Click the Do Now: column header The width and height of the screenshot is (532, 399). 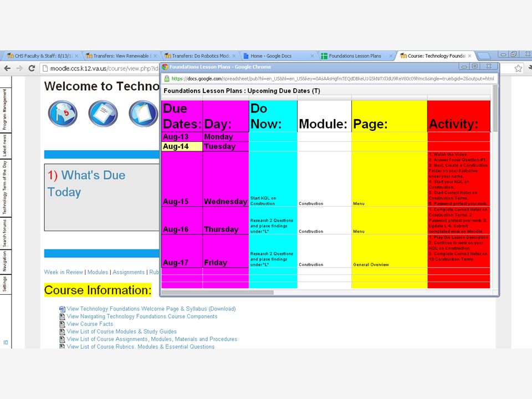pyautogui.click(x=273, y=116)
